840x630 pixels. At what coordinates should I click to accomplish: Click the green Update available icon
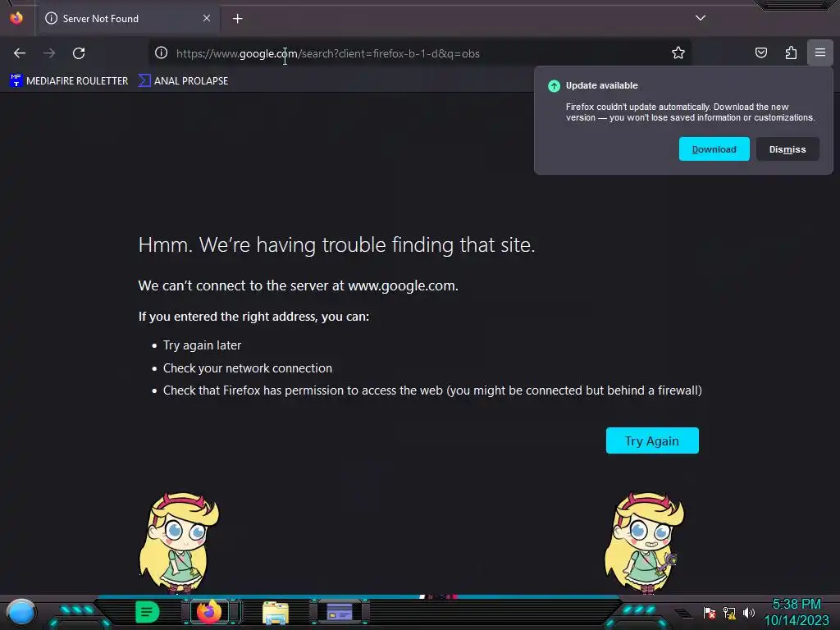click(x=554, y=85)
